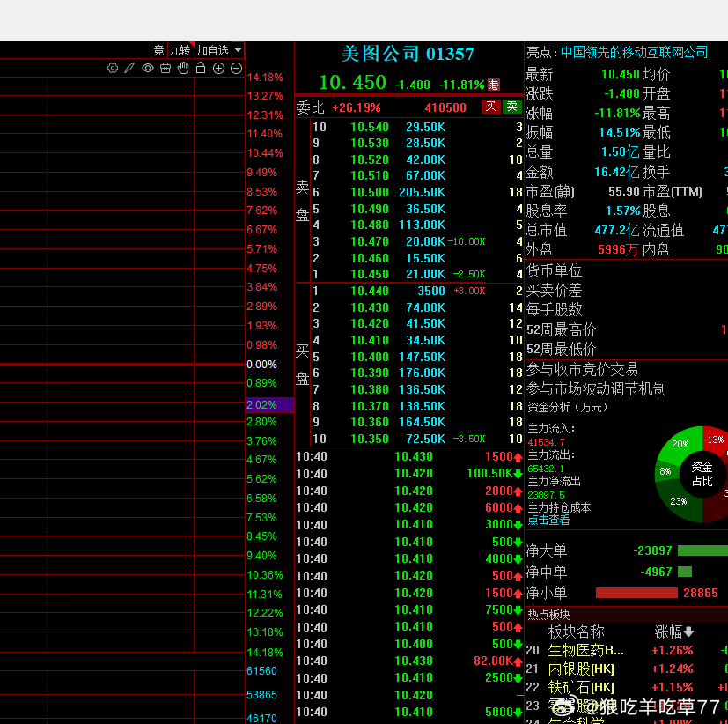The width and height of the screenshot is (728, 724).
Task: Click the 总市值 477.2亿 value
Action: [617, 230]
